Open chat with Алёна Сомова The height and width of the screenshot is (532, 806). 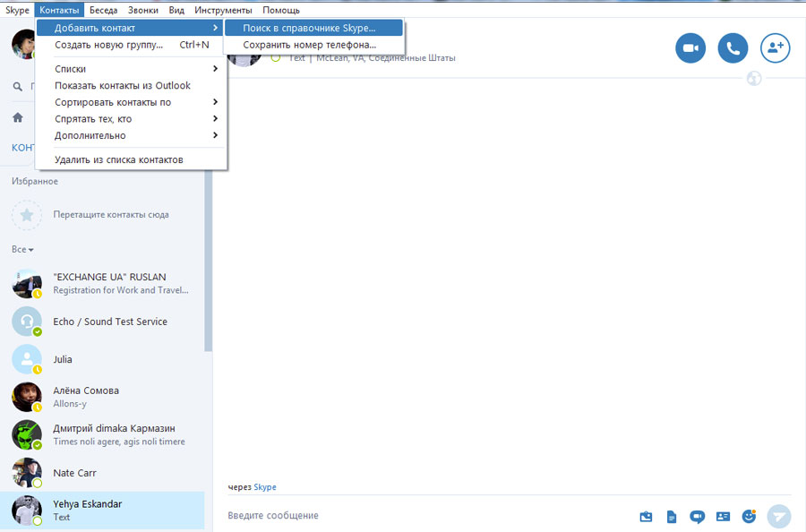click(102, 397)
